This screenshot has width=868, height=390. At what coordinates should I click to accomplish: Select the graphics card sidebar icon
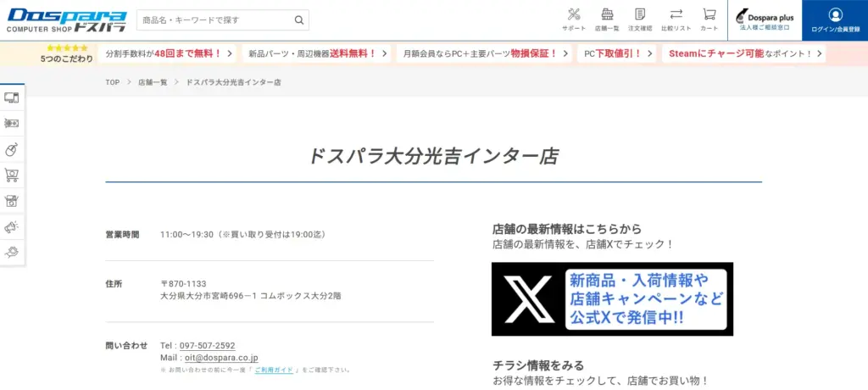pyautogui.click(x=12, y=123)
